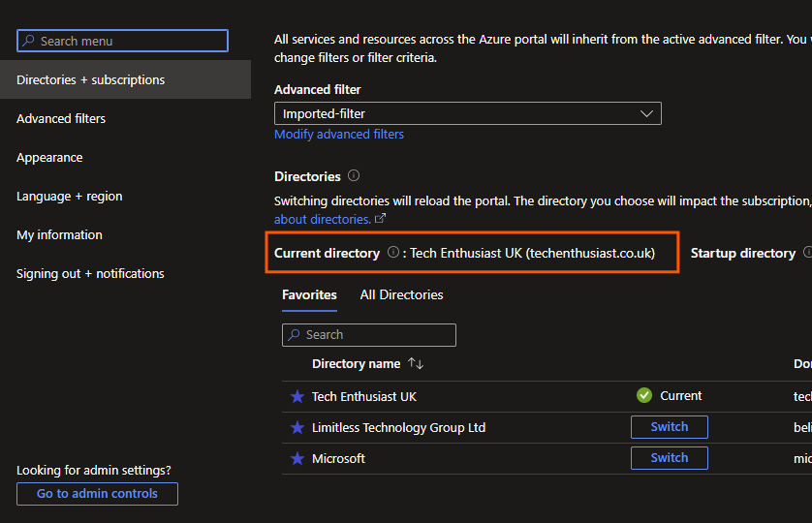Open the about directories link
This screenshot has width=812, height=523.
click(322, 220)
